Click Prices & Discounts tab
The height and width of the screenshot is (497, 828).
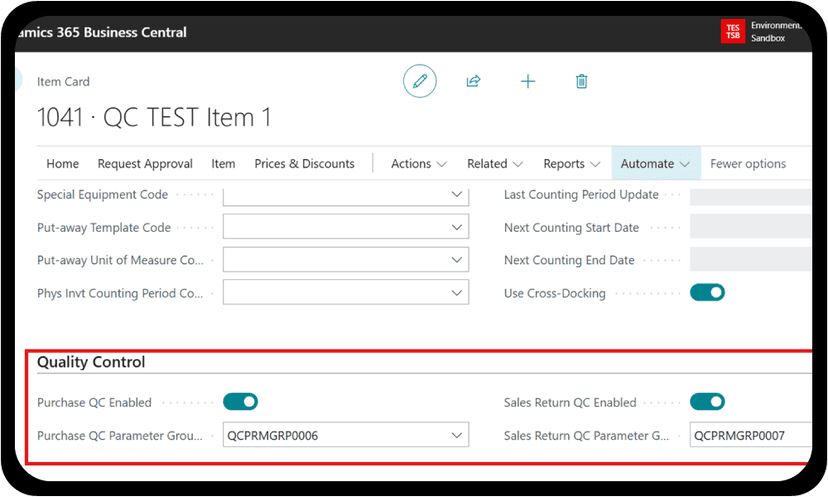coord(304,164)
